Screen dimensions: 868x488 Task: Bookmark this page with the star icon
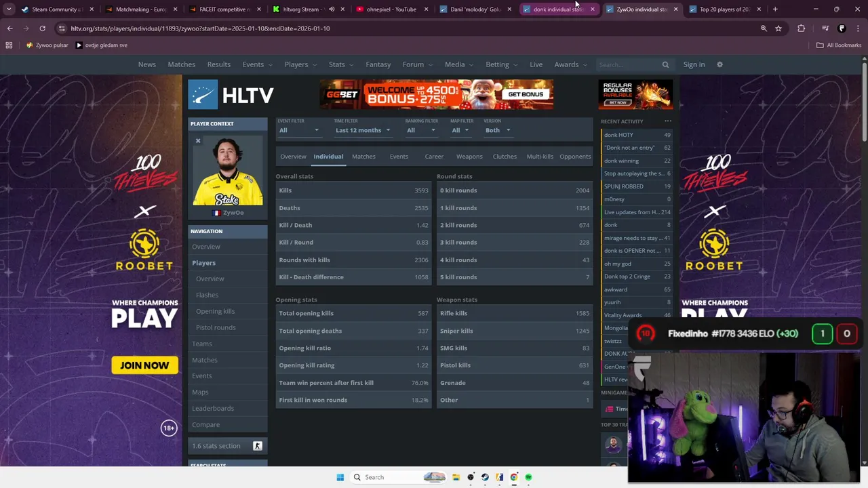[x=778, y=28]
